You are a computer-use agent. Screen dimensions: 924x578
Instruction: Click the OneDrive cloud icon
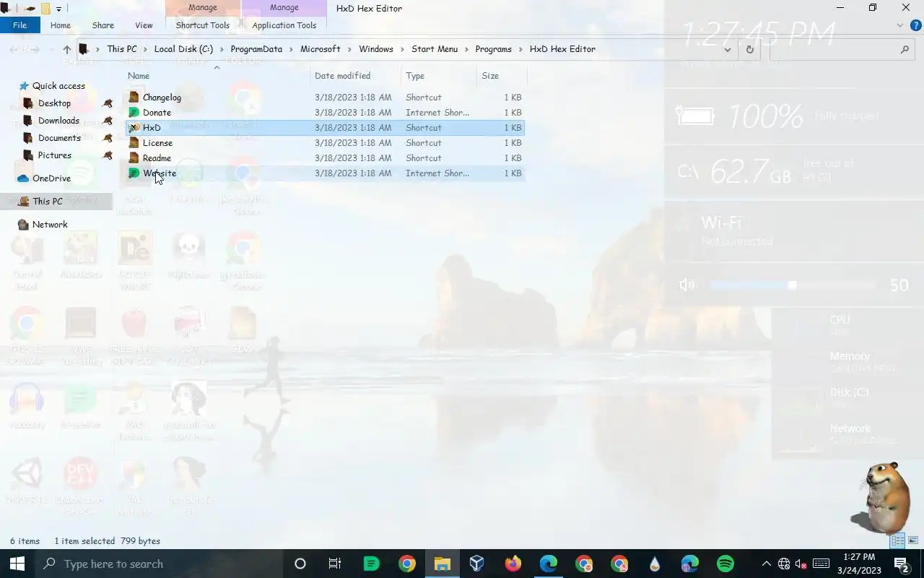pyautogui.click(x=23, y=178)
